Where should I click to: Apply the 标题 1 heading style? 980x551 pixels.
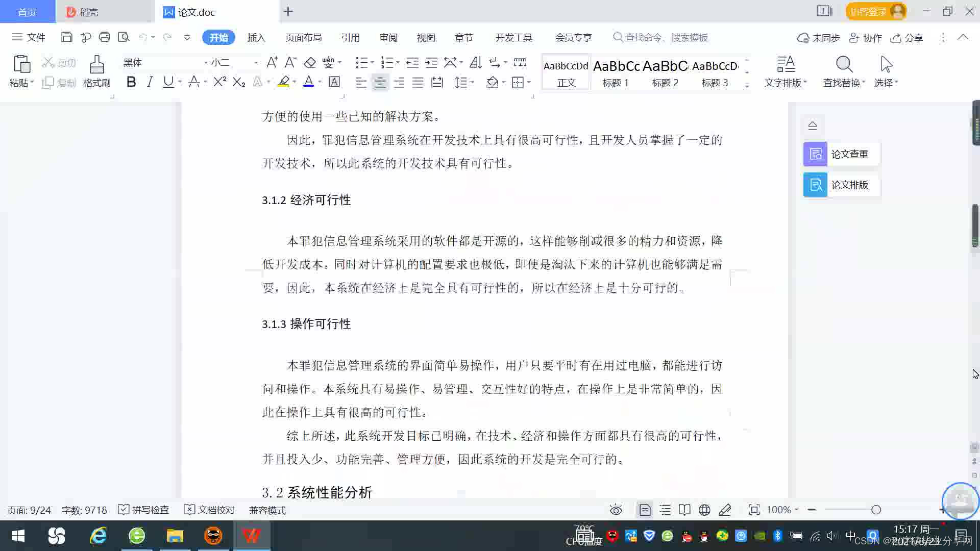tap(616, 73)
